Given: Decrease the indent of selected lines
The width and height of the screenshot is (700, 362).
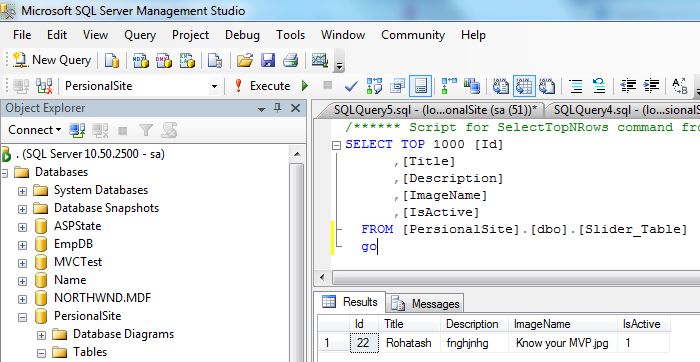Looking at the screenshot, I should pyautogui.click(x=628, y=86).
